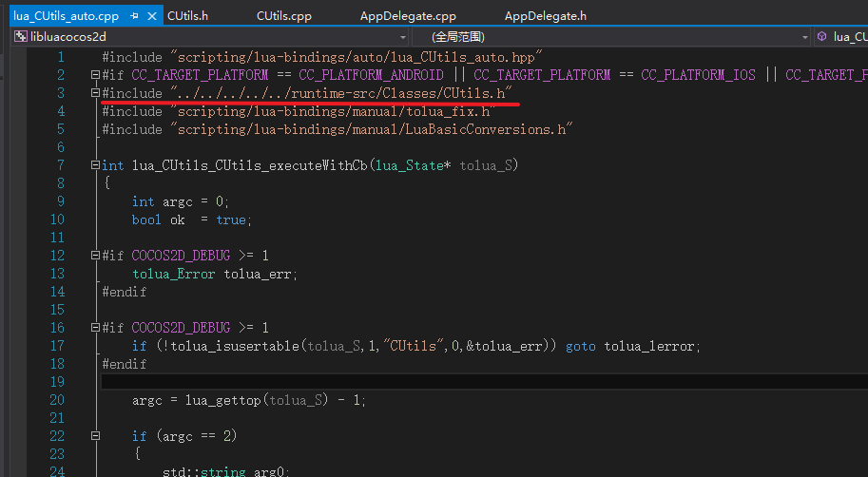Screen dimensions: 868x477
Task: Click line number 10 in the margin
Action: click(x=57, y=219)
